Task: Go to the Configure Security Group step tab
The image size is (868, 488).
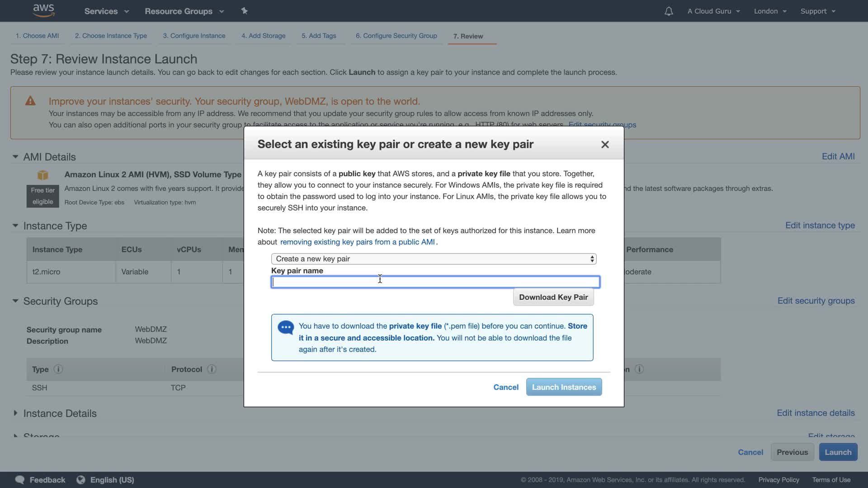Action: click(396, 36)
